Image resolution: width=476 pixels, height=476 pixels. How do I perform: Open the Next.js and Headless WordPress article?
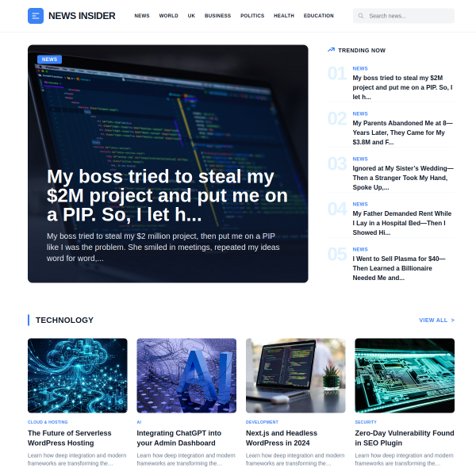click(282, 438)
